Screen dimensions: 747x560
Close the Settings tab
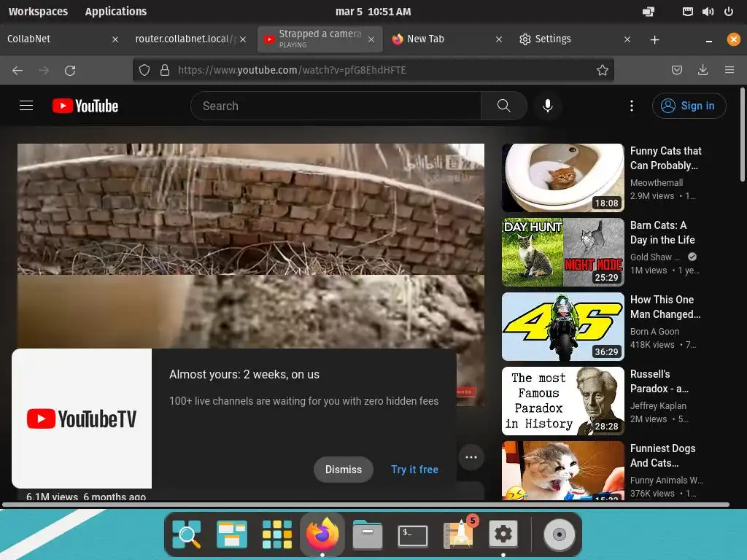[627, 39]
